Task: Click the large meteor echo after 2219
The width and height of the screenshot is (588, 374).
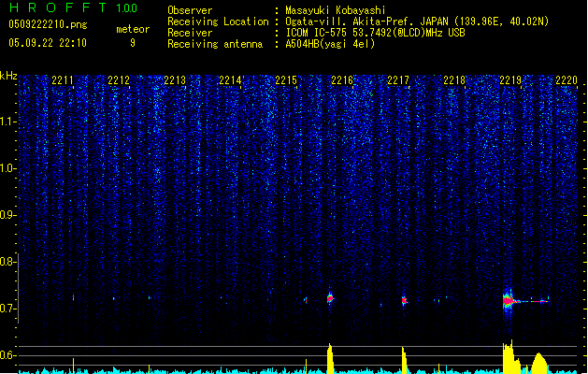Action: tap(509, 301)
